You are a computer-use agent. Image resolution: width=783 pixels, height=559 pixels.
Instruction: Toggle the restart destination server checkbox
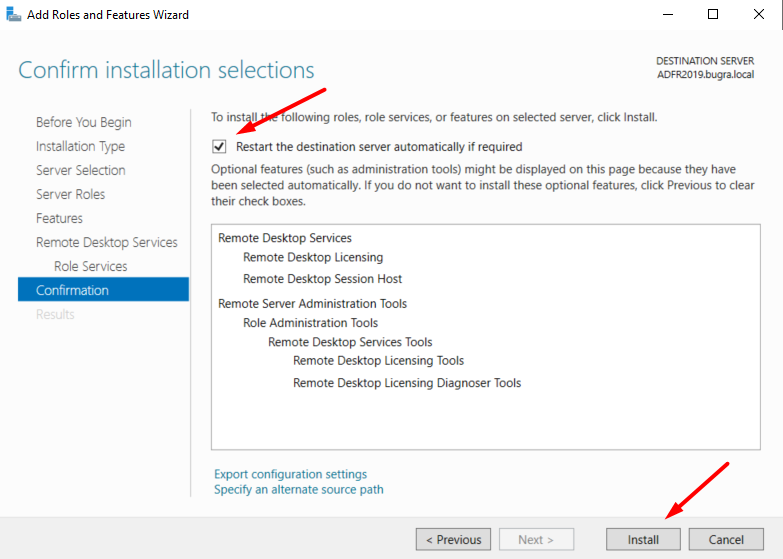coord(219,146)
